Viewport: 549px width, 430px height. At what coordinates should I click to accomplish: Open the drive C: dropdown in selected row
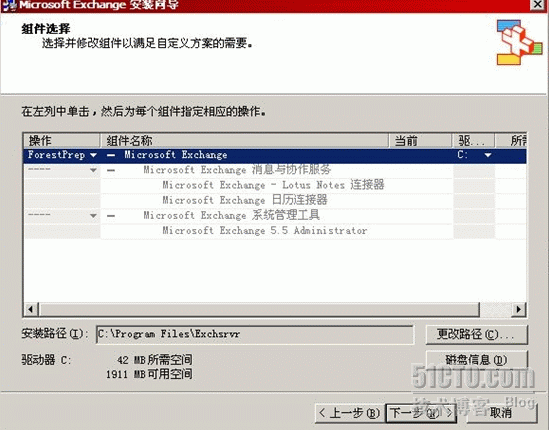pos(488,155)
